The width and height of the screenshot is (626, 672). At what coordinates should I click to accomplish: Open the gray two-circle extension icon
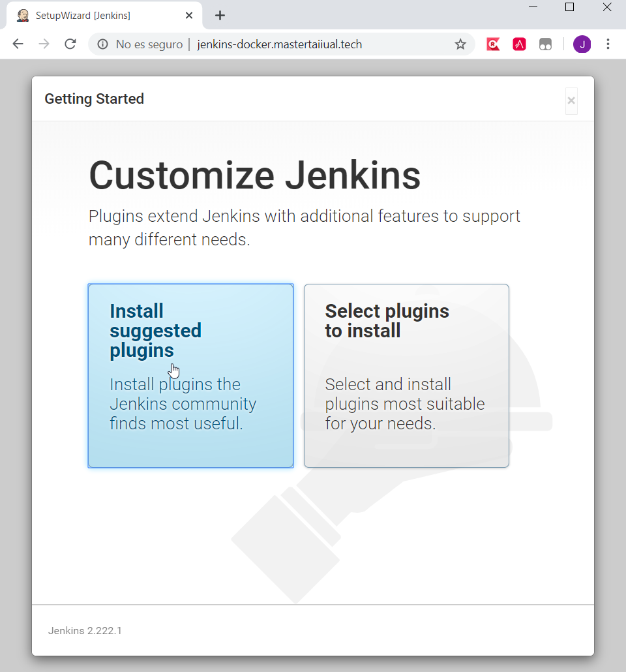tap(545, 44)
